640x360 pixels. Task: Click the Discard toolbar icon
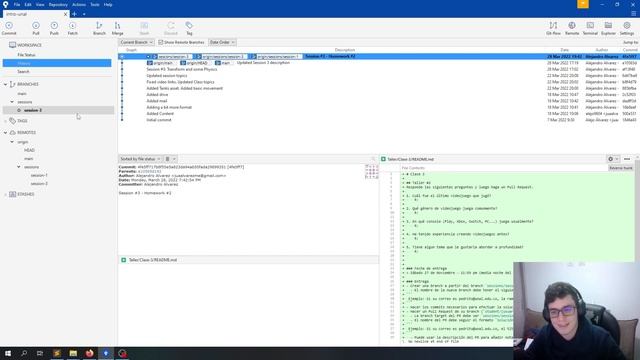(171, 28)
